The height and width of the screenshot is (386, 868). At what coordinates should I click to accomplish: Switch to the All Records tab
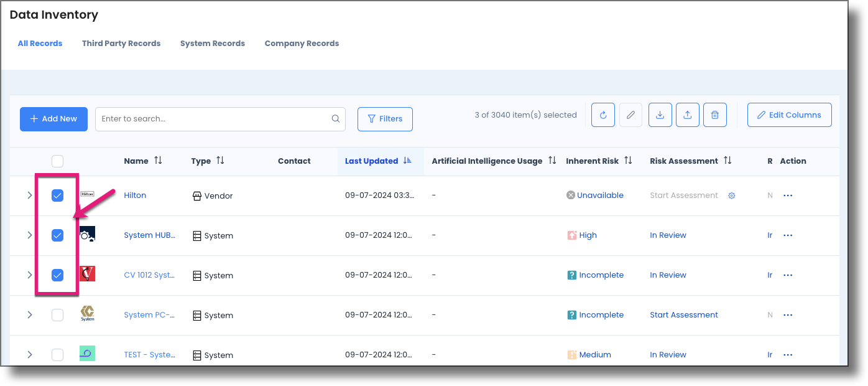(x=40, y=44)
